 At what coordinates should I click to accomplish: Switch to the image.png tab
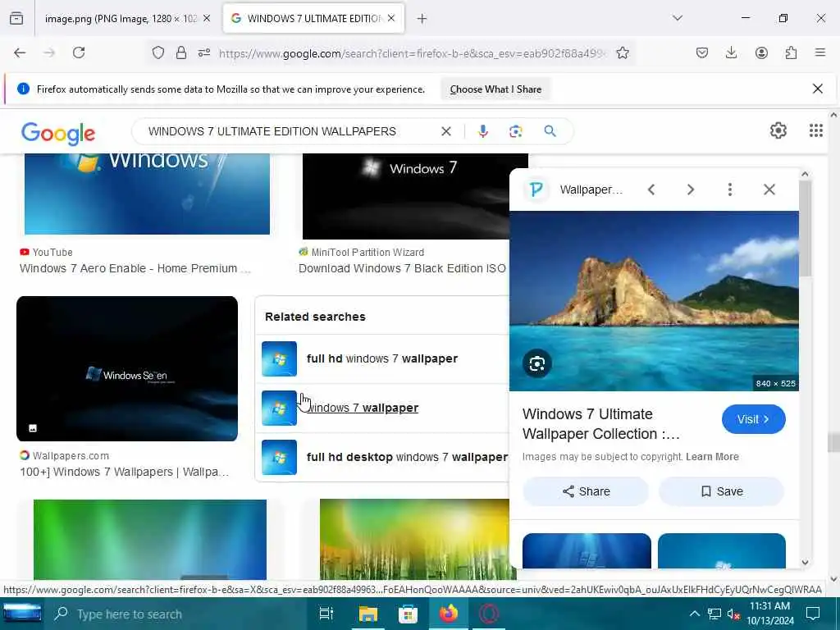point(120,19)
